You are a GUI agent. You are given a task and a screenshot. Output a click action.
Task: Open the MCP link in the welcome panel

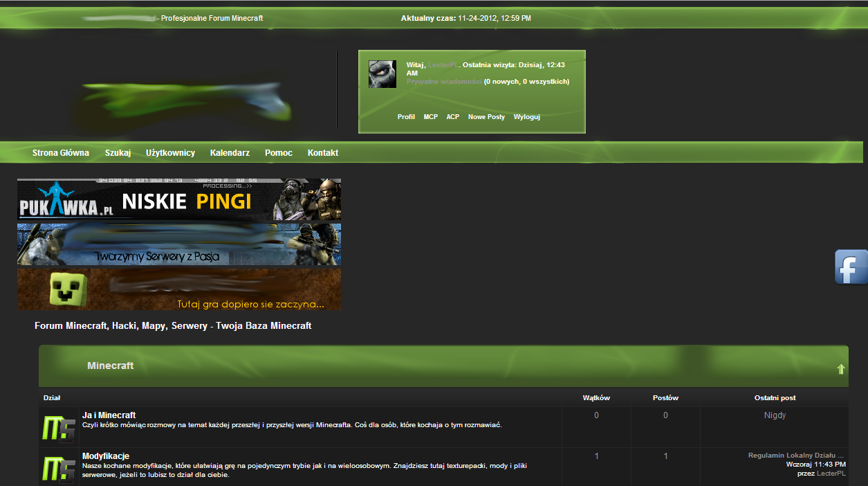pos(431,117)
